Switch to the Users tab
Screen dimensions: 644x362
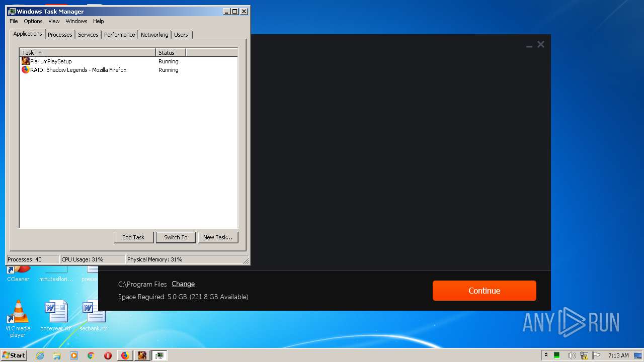181,35
